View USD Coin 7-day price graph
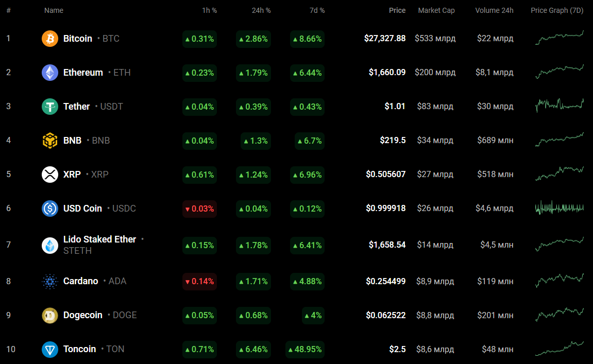 559,208
